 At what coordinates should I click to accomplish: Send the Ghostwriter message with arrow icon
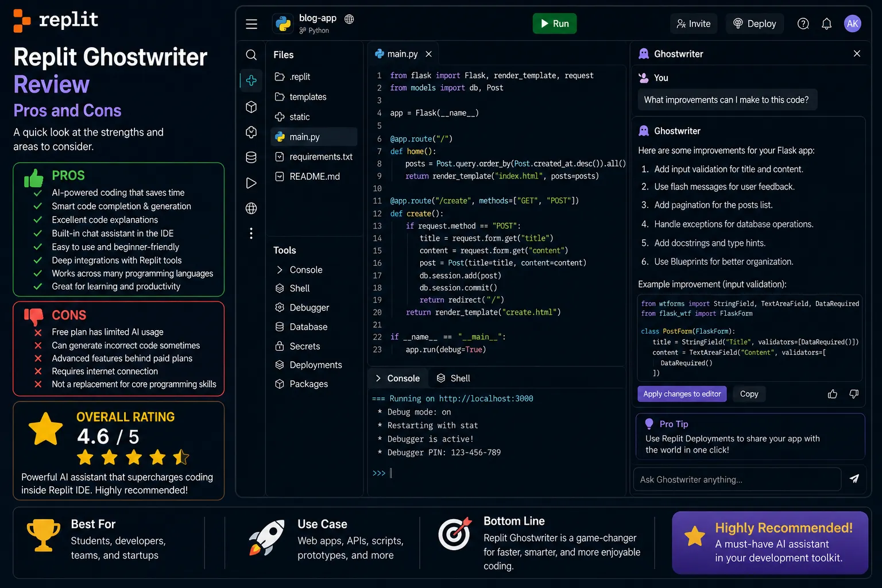pos(854,479)
